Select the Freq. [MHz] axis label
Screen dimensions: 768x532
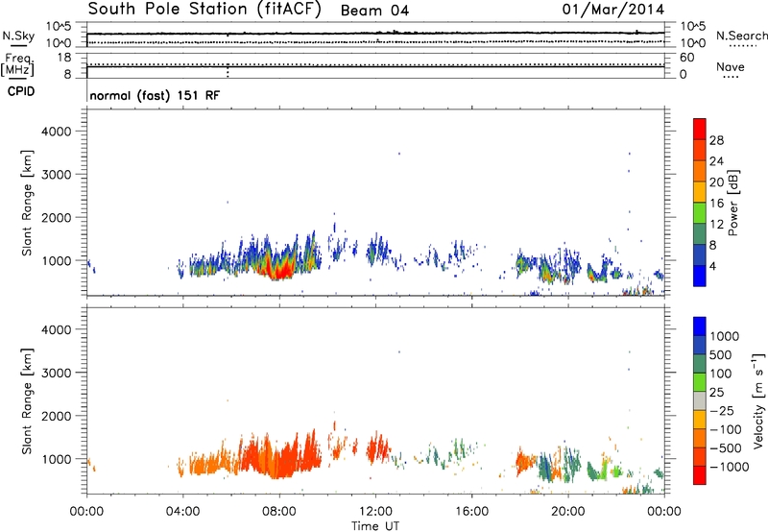tap(17, 64)
